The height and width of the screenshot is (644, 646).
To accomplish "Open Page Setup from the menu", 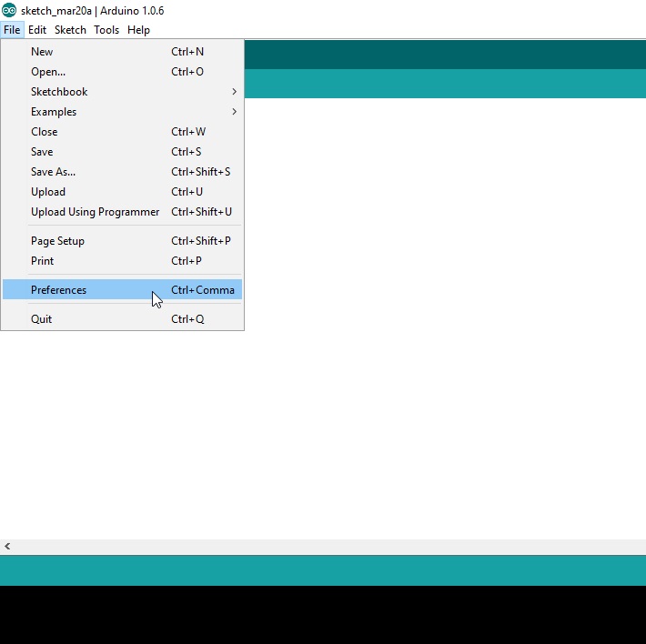I will (x=122, y=241).
